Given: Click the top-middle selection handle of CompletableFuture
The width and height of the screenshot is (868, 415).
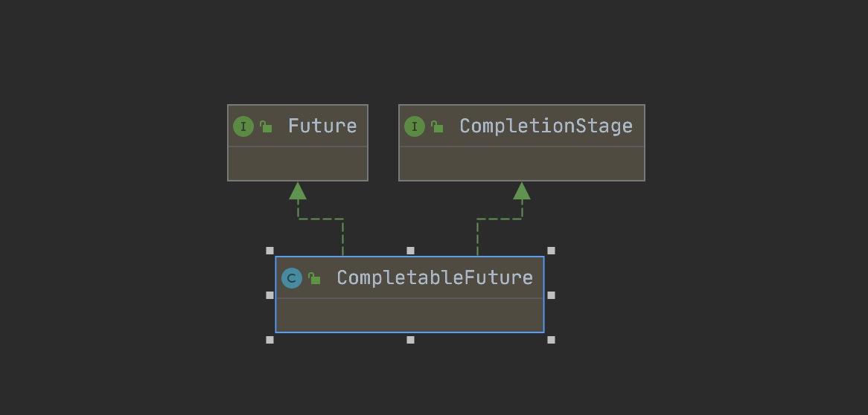Looking at the screenshot, I should tap(410, 251).
